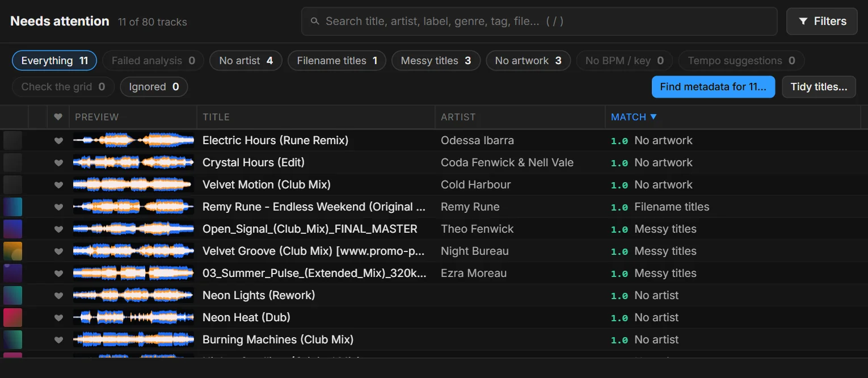
Task: Show tracks with No artwork
Action: 528,61
